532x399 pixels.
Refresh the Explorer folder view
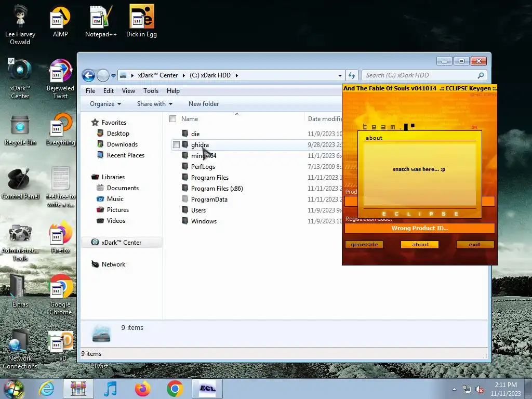(352, 75)
